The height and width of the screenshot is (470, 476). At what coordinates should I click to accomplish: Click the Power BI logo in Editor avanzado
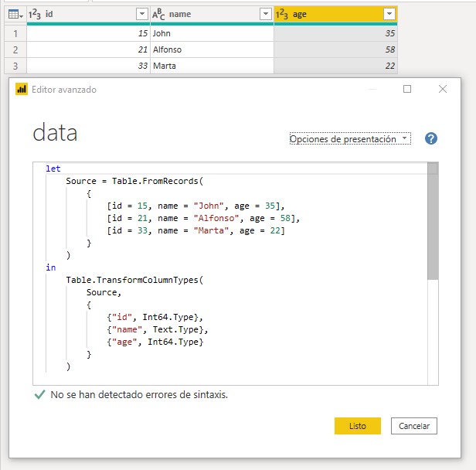tap(22, 89)
